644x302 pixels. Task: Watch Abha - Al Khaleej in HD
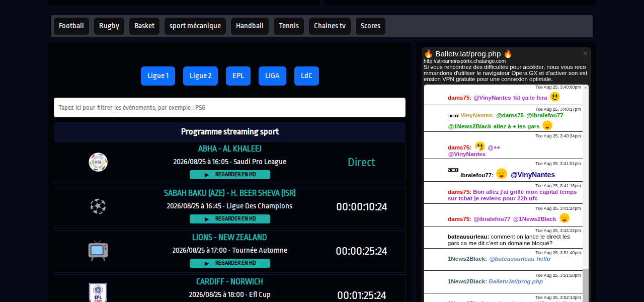[x=230, y=175]
